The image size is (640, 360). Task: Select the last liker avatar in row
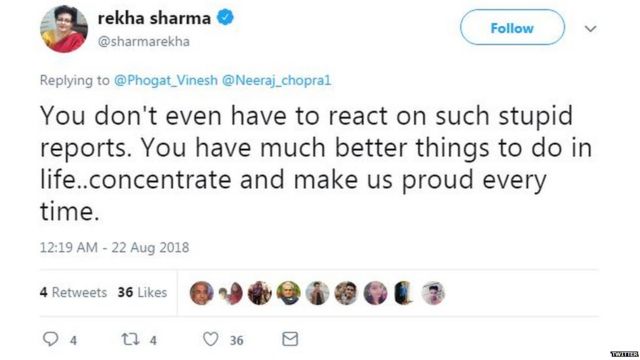(433, 293)
